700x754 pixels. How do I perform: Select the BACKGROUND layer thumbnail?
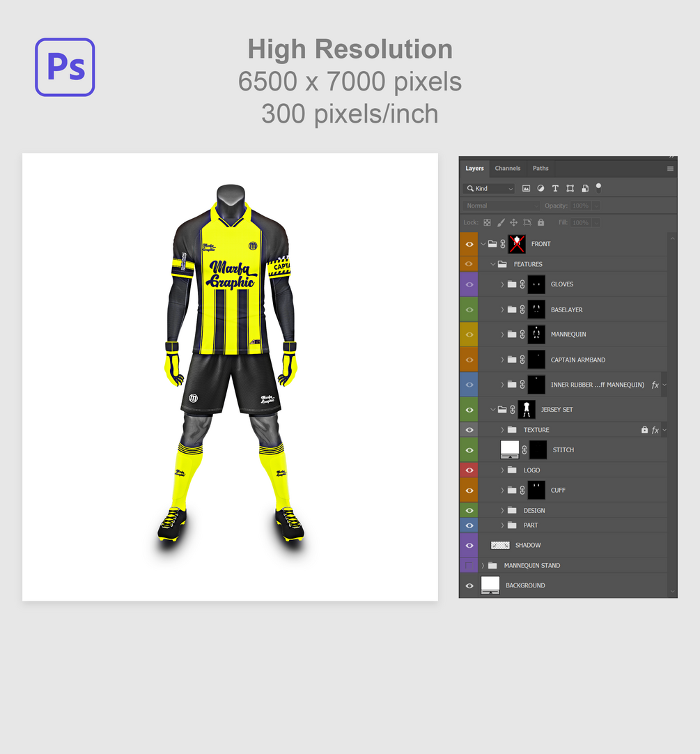[490, 585]
